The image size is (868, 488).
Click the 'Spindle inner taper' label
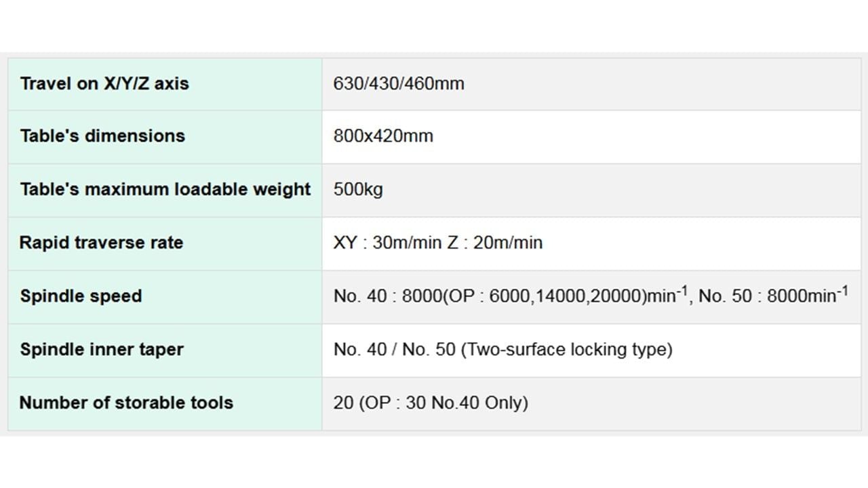(x=102, y=350)
